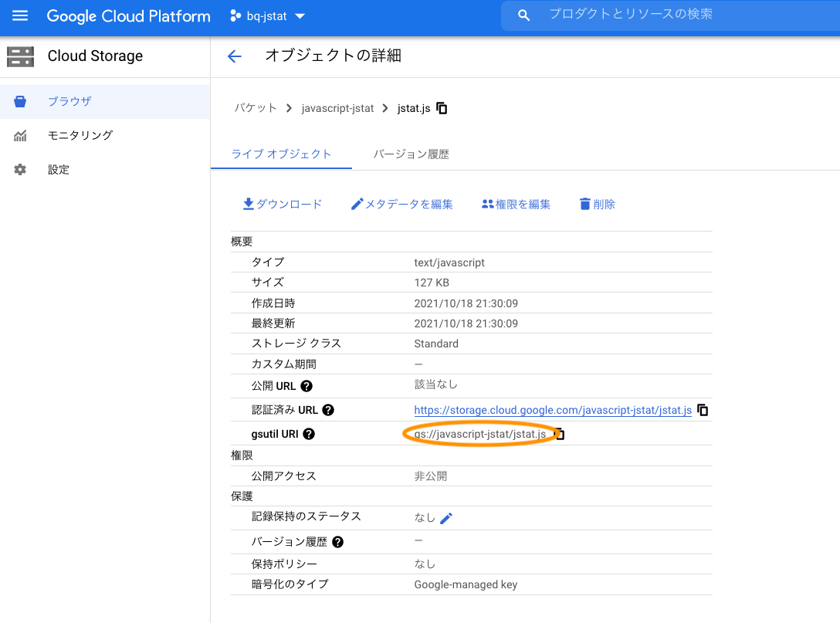Click the 暗号化のタイプ row label
Viewport: 840px width, 623px height.
(x=290, y=584)
